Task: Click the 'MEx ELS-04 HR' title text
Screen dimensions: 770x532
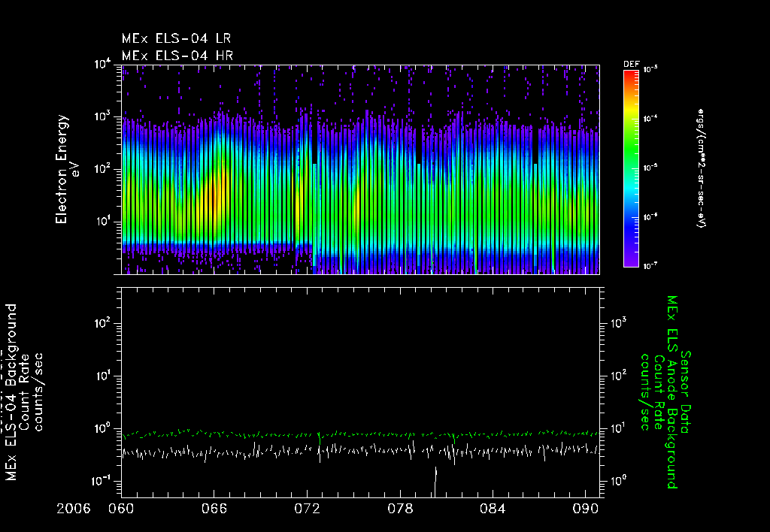Action: [177, 56]
